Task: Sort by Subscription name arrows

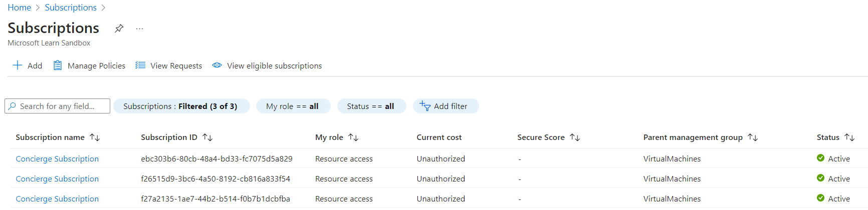Action: click(x=95, y=137)
